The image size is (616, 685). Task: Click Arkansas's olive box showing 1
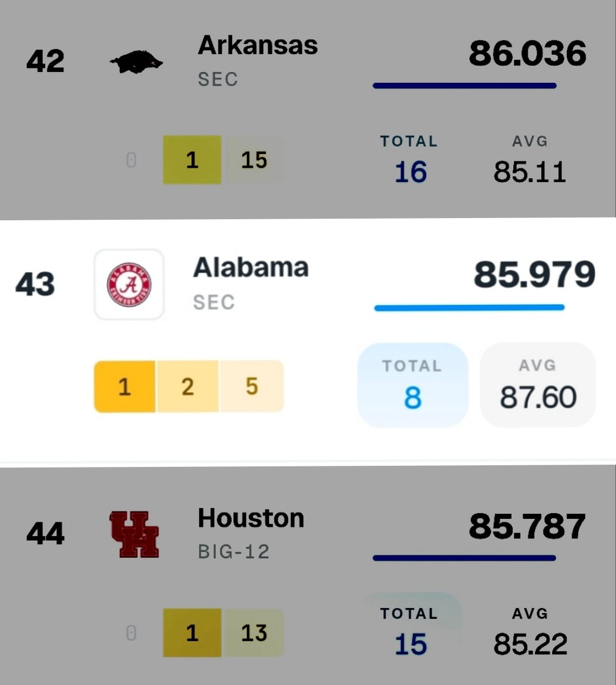click(192, 160)
